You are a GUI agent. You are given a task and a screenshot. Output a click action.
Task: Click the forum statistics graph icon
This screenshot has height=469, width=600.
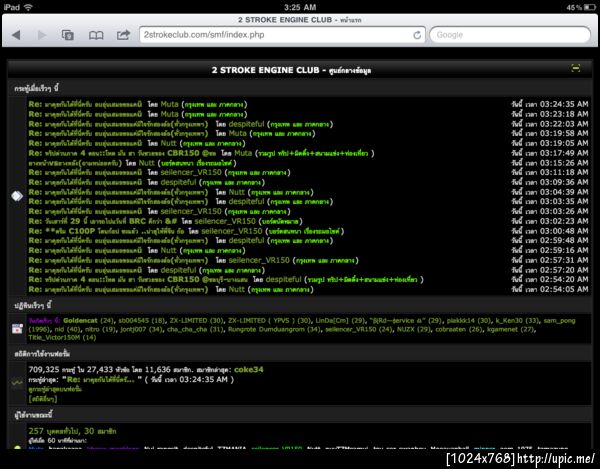(x=17, y=383)
